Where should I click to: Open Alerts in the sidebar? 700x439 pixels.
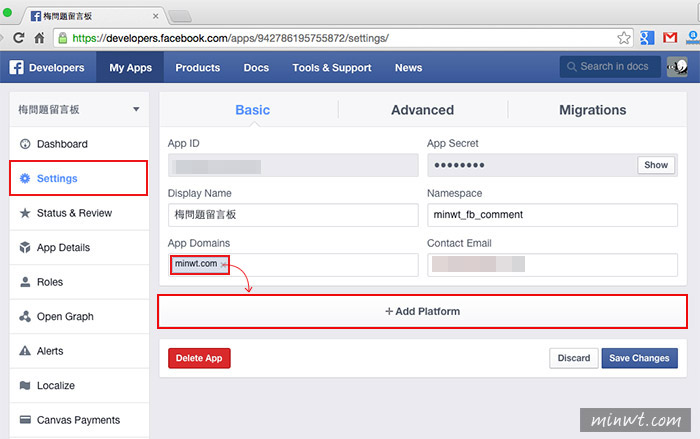click(x=79, y=351)
